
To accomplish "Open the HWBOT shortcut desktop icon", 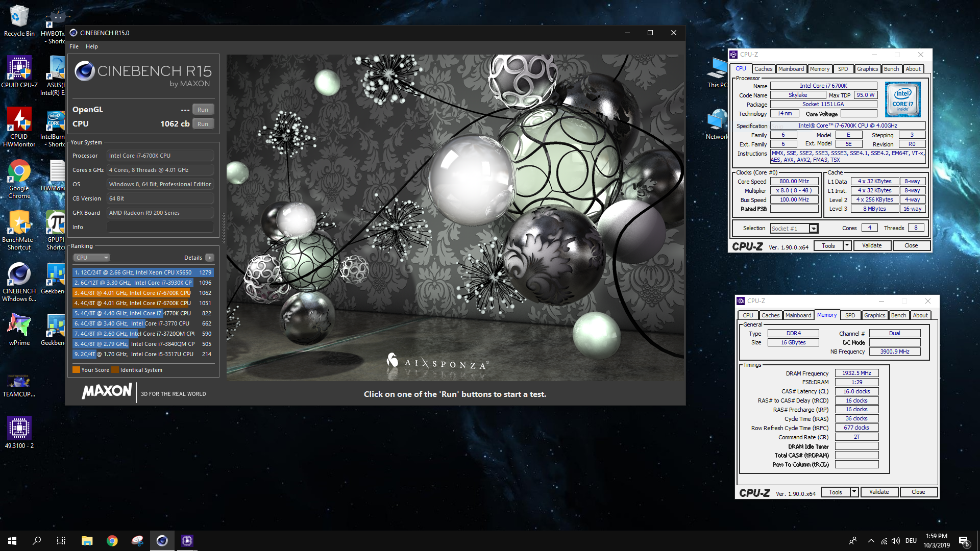I will [x=53, y=24].
